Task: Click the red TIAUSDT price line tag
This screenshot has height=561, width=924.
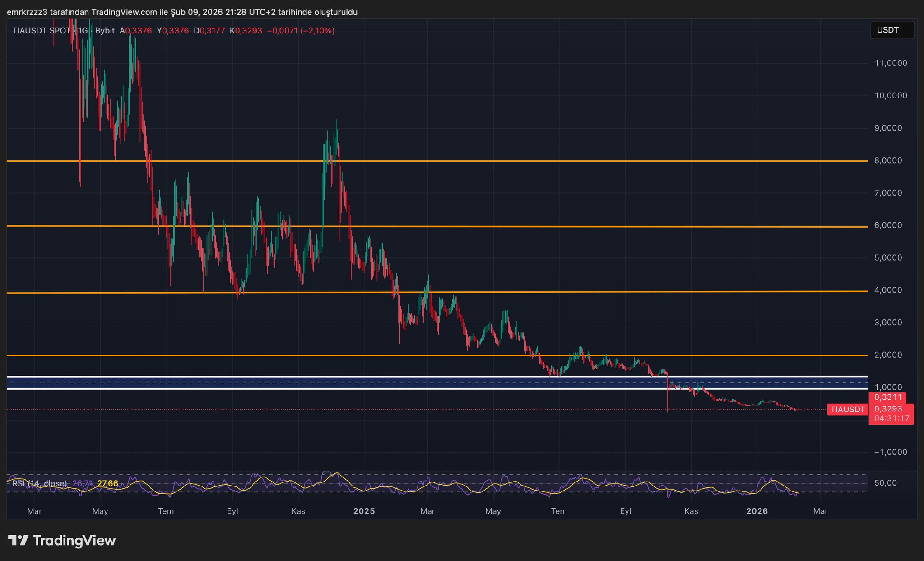Action: [x=847, y=410]
